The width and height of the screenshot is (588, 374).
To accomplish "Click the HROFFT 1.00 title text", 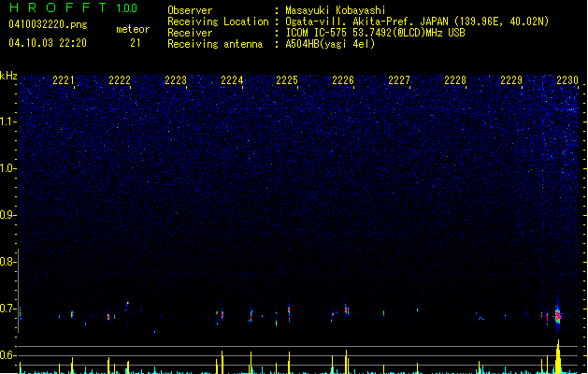I will [x=73, y=7].
